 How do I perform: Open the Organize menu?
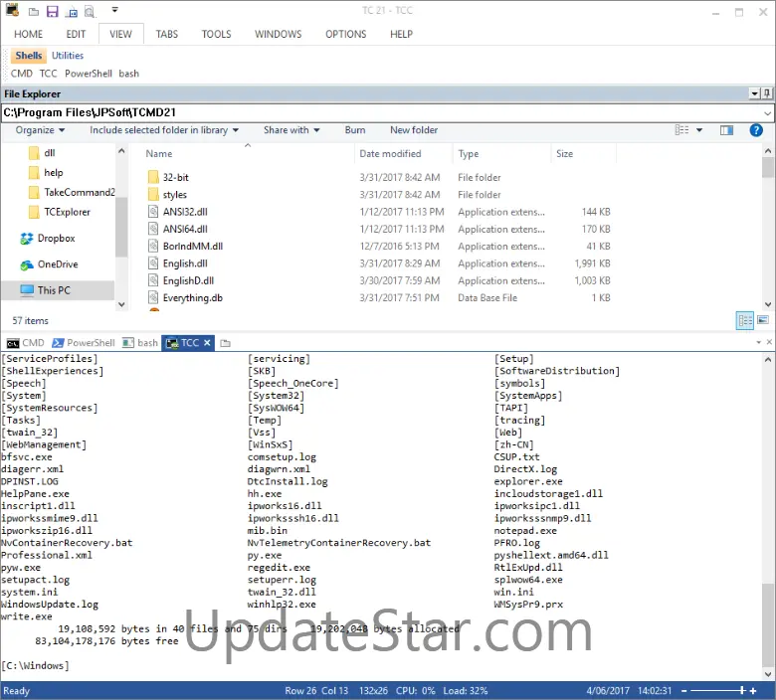[40, 130]
